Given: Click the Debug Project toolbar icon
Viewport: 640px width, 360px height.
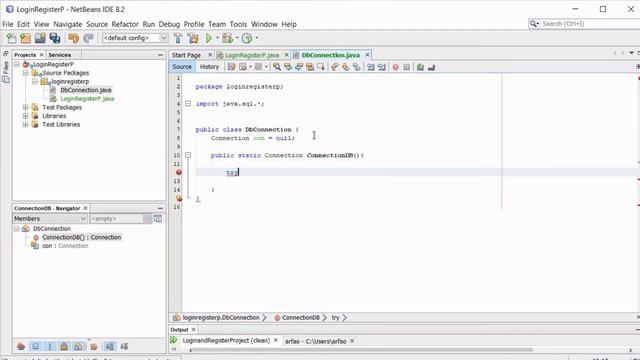Looking at the screenshot, I should pos(228,38).
